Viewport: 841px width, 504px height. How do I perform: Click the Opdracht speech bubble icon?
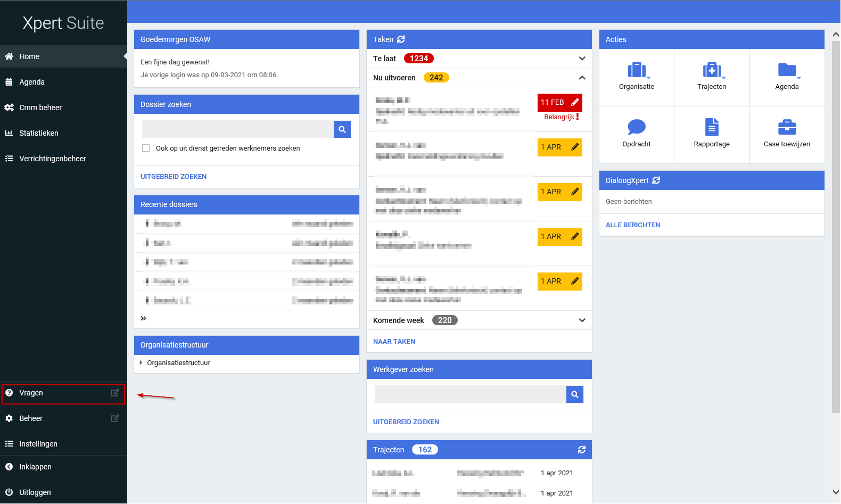pyautogui.click(x=636, y=127)
